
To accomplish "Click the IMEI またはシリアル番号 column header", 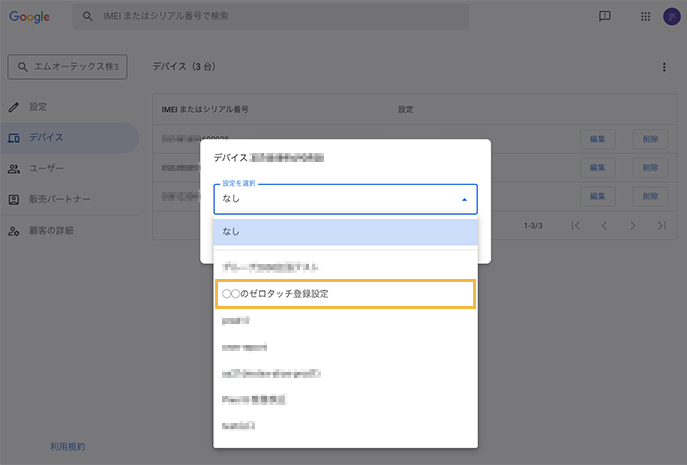I will point(205,109).
